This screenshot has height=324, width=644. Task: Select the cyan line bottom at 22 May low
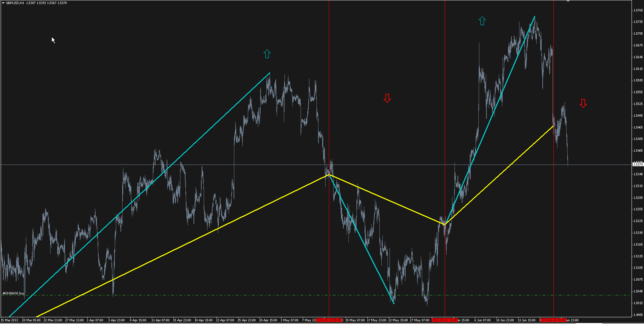tap(394, 303)
